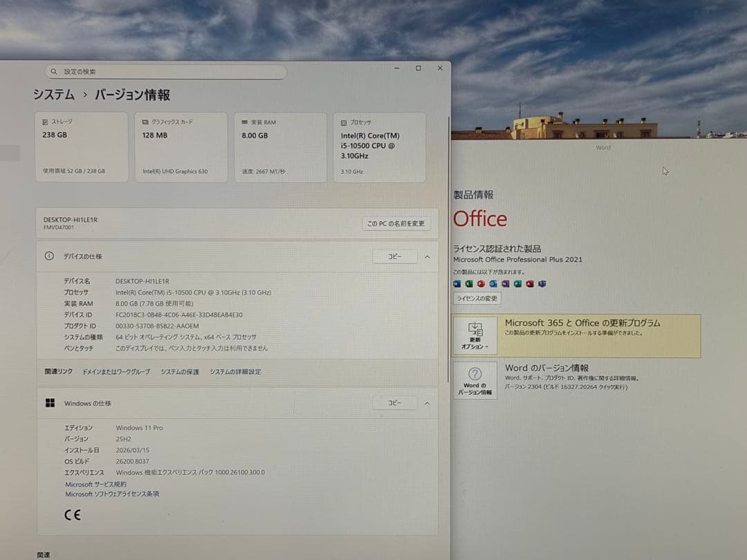Click ライセンスの変更 button in Word
This screenshot has width=747, height=560.
click(x=477, y=299)
